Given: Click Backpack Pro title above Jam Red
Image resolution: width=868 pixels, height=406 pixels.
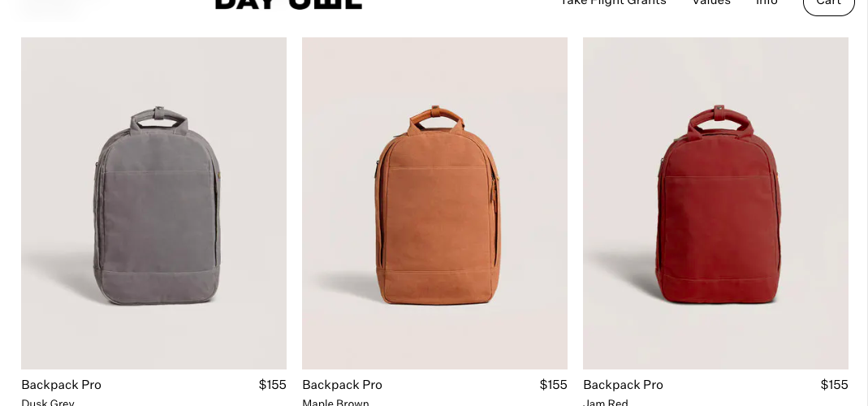Looking at the screenshot, I should pyautogui.click(x=624, y=384).
